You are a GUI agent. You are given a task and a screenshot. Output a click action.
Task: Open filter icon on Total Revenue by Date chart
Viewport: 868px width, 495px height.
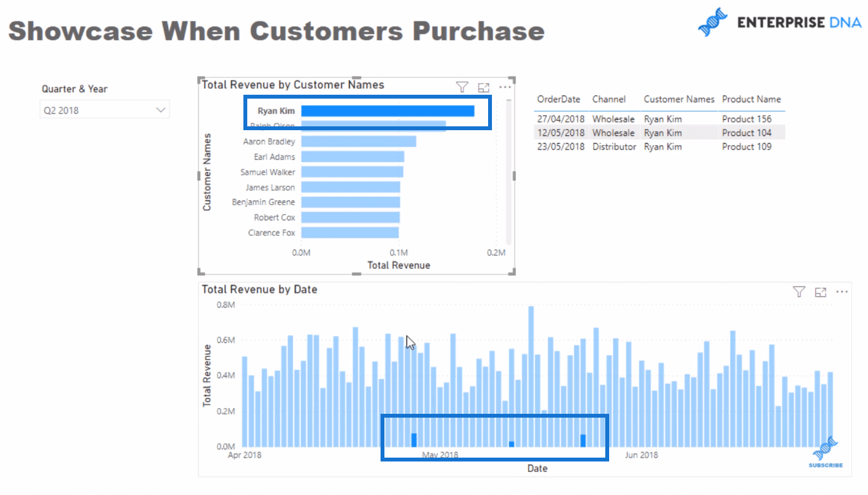click(x=799, y=292)
